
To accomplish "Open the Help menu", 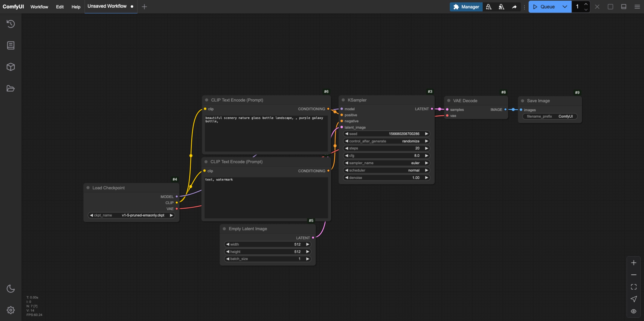I will pos(76,7).
